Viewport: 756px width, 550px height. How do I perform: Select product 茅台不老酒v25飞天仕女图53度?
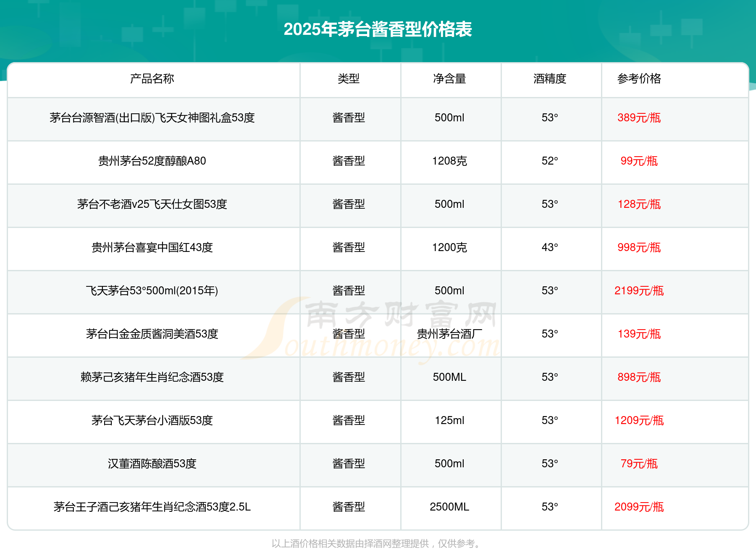coord(152,204)
